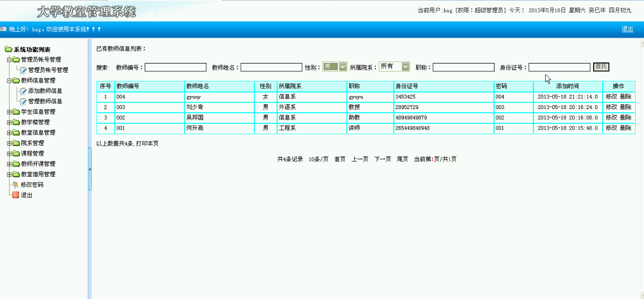This screenshot has width=644, height=299.
Task: Click the 所属院系 column header
Action: pos(312,86)
